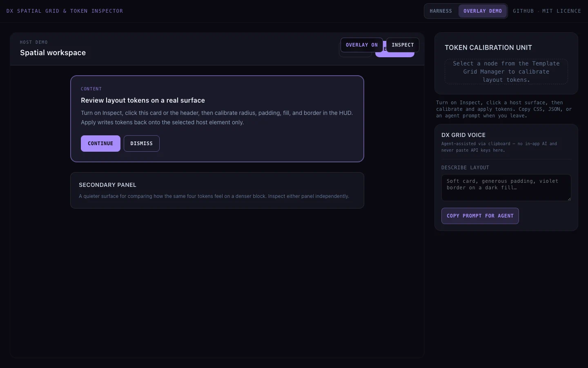Click the 'Spatial workspace' title
This screenshot has width=588, height=368.
[53, 53]
